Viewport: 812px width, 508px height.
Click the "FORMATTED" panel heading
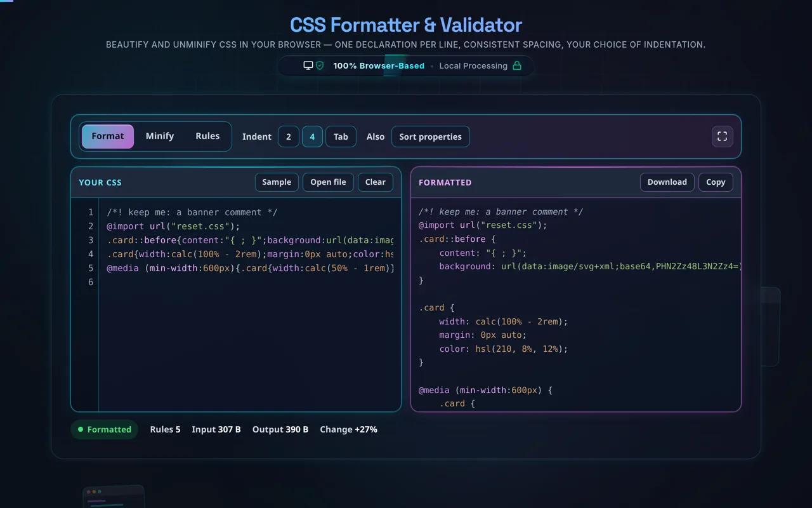tap(445, 182)
